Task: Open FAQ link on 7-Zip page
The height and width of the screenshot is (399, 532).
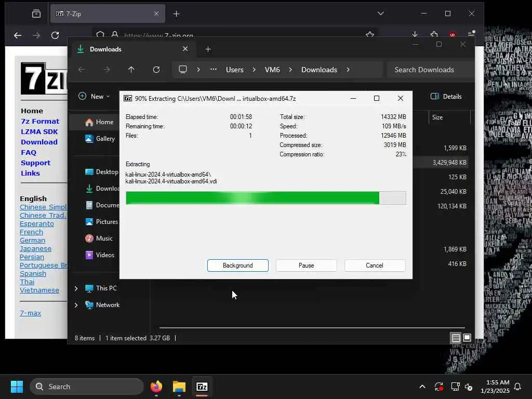Action: tap(29, 152)
